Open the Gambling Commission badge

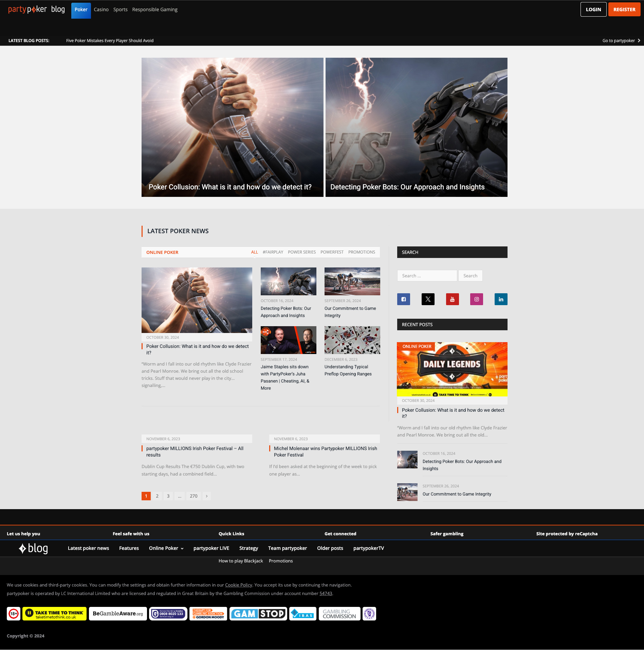(x=339, y=613)
